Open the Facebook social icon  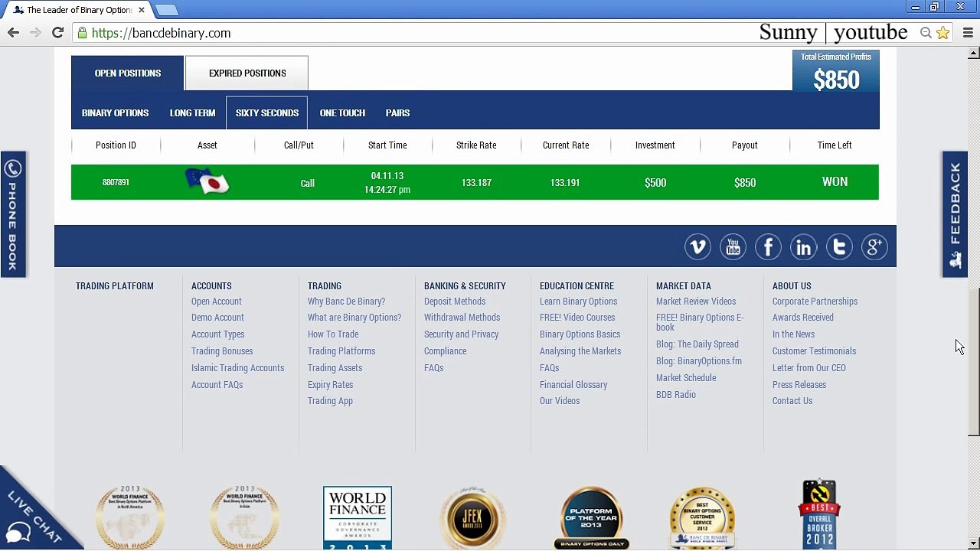768,247
